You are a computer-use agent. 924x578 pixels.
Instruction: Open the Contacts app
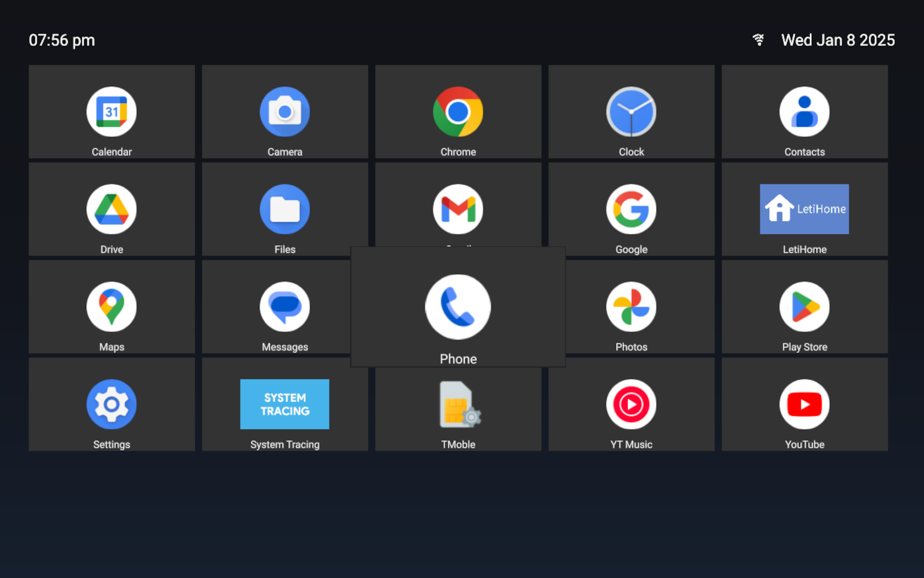pyautogui.click(x=804, y=112)
